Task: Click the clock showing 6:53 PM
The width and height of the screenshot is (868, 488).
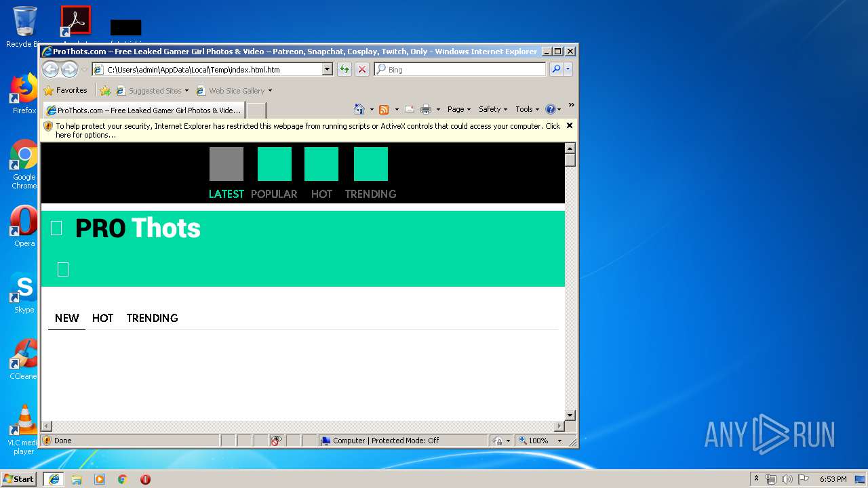Action: coord(833,479)
